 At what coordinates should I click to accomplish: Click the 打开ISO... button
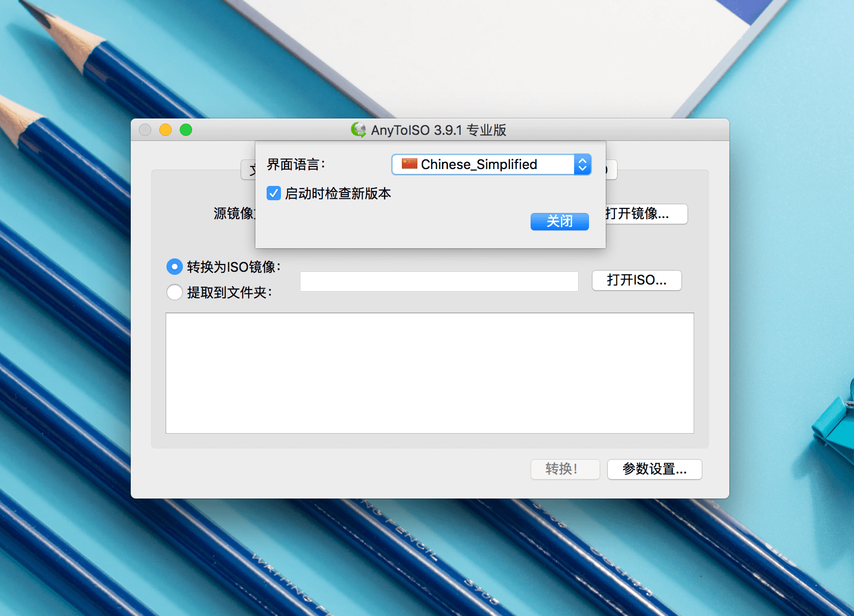pyautogui.click(x=637, y=280)
